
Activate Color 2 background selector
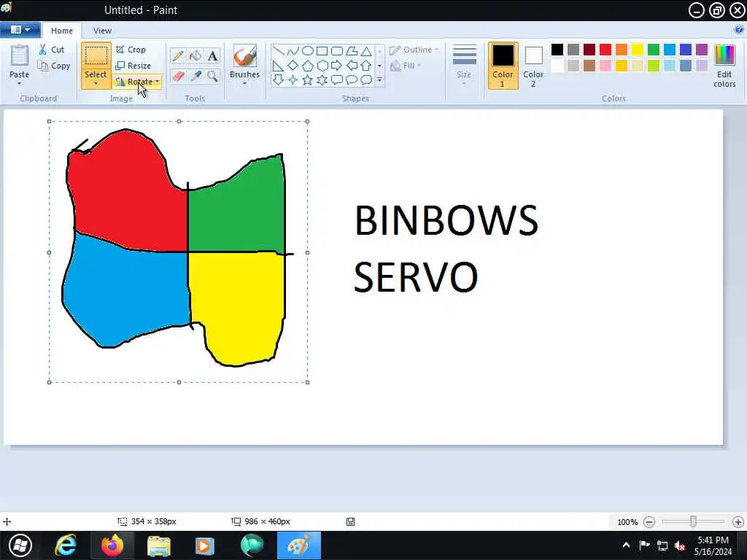point(533,66)
